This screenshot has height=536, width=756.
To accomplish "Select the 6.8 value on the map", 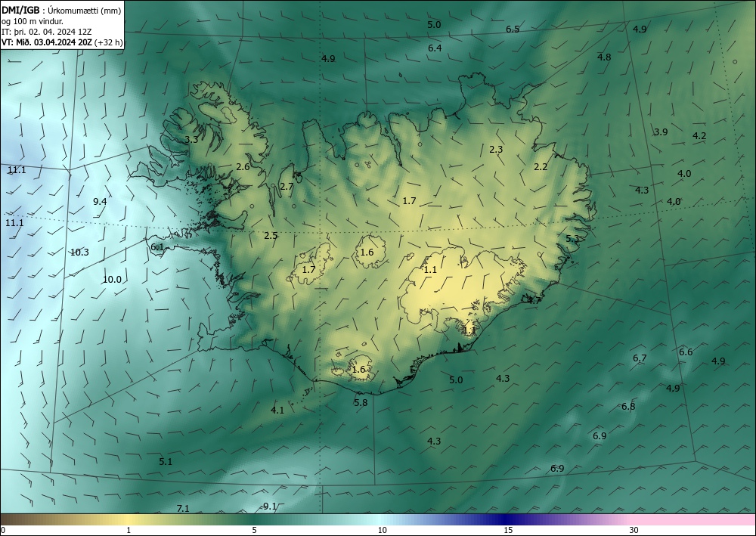I will [x=628, y=406].
